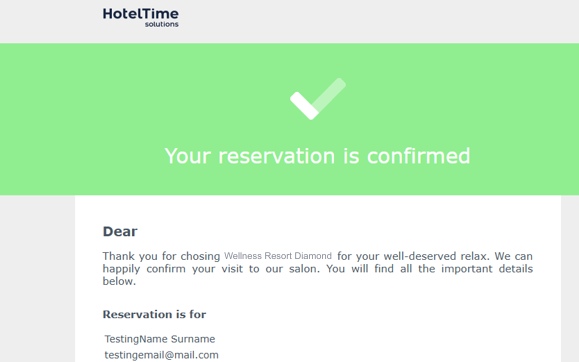Click the "Wellness Resort Diamond" resort name

(x=278, y=256)
